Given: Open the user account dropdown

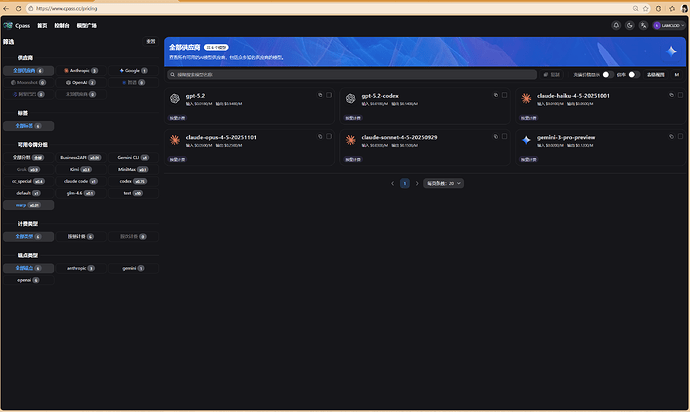Looking at the screenshot, I should (x=669, y=26).
